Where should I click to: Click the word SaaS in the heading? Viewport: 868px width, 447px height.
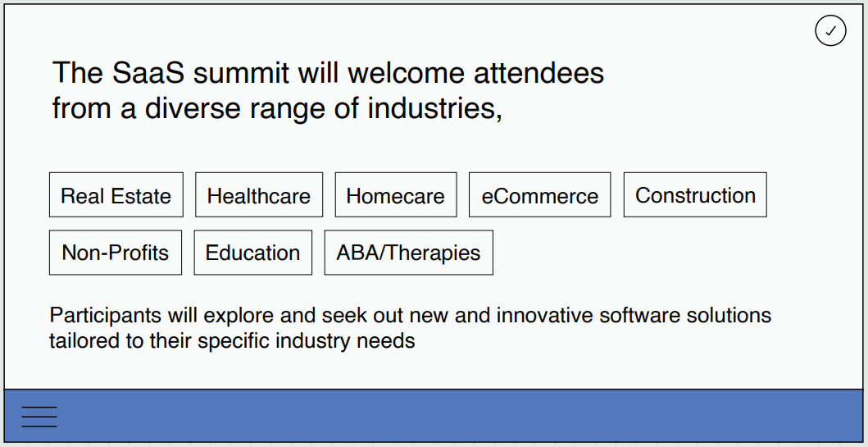(148, 72)
